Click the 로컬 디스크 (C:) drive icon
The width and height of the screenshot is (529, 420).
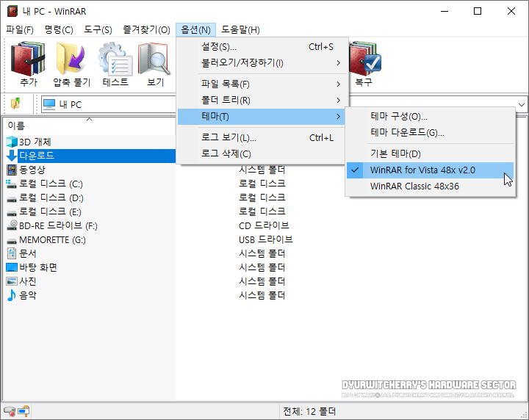click(x=12, y=184)
